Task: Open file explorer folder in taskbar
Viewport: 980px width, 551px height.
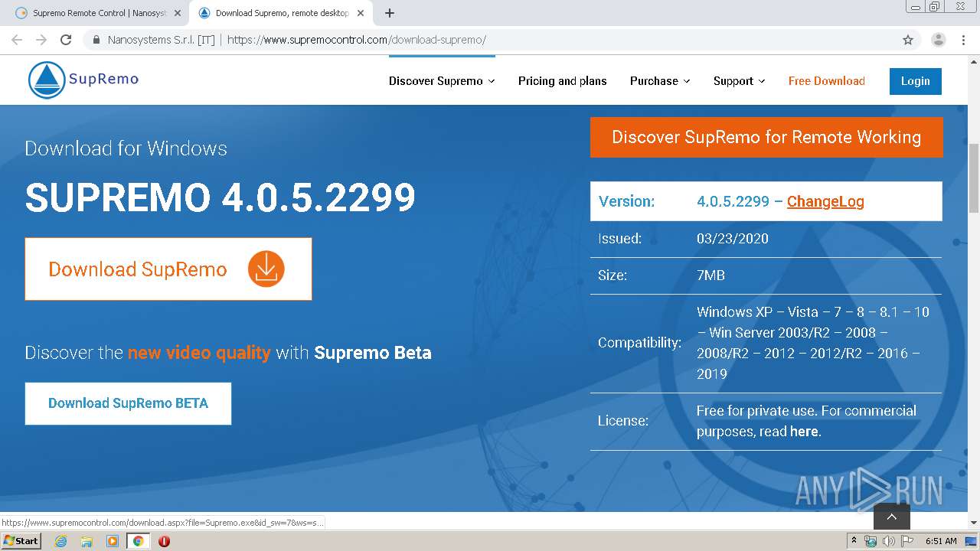Action: pos(87,541)
